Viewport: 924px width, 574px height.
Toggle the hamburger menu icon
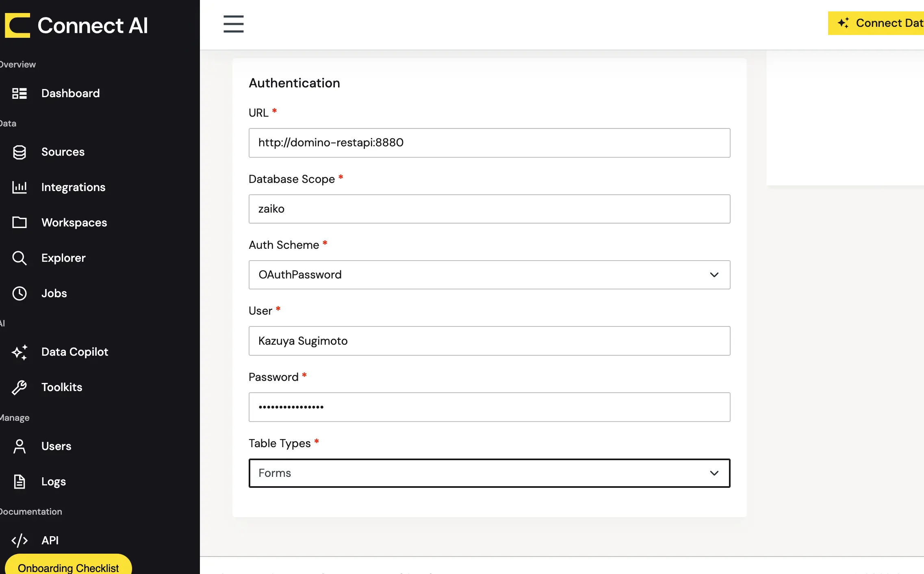(x=233, y=24)
